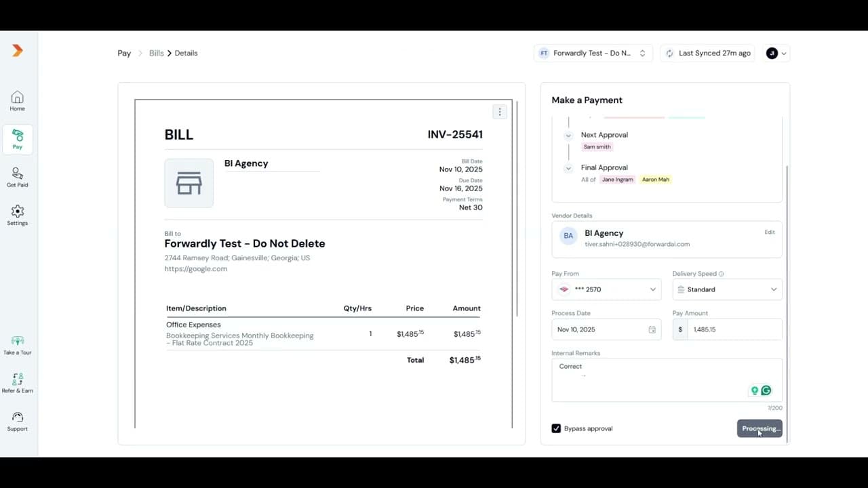The width and height of the screenshot is (868, 488).
Task: Select the Pay sidebar icon
Action: pos(18,140)
